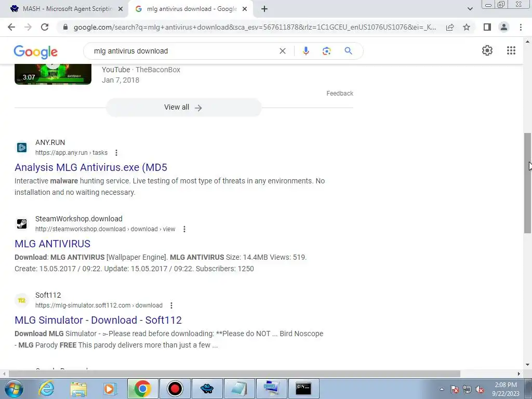Click the forward navigation arrow
The height and width of the screenshot is (399, 532).
click(x=28, y=27)
